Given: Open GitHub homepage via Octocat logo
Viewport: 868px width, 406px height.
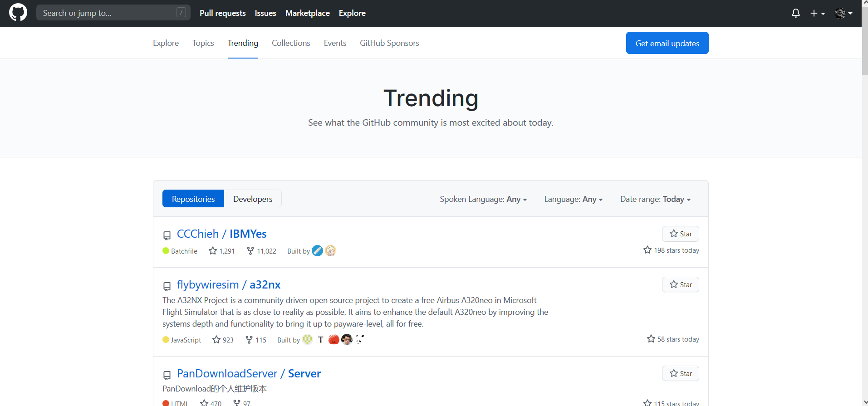Looking at the screenshot, I should click(x=18, y=13).
